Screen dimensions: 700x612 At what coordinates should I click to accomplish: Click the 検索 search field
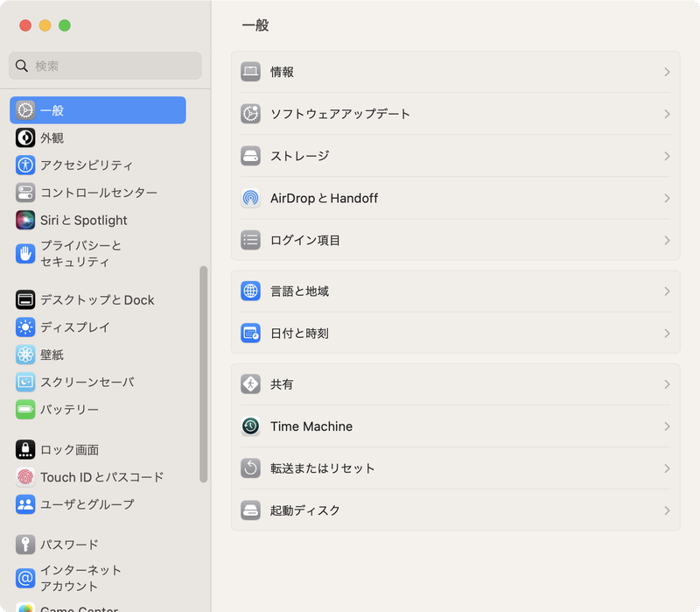105,66
